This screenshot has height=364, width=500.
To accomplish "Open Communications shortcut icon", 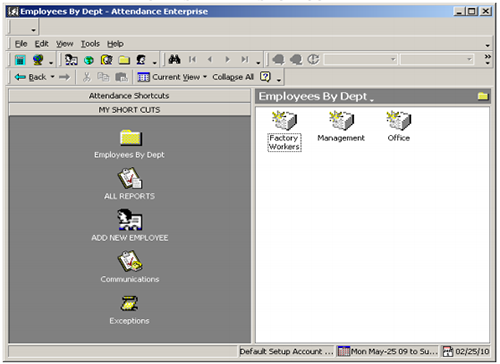I will point(130,261).
